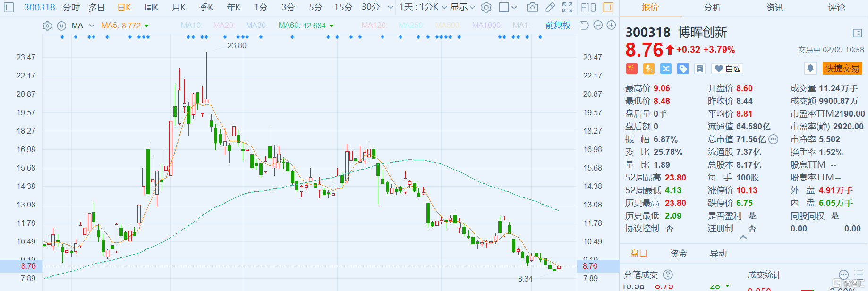Open MA indicator settings gear
This screenshot has width=868, height=291.
47,26
